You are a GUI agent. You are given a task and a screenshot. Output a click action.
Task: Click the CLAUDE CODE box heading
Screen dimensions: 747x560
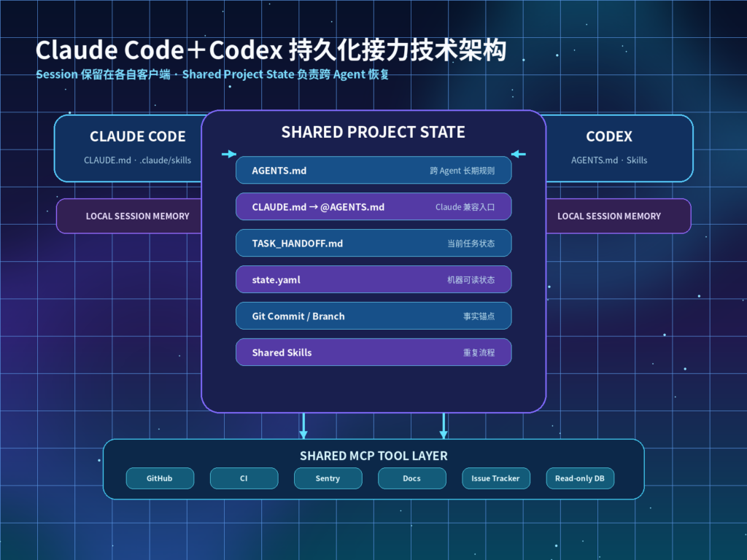(138, 136)
